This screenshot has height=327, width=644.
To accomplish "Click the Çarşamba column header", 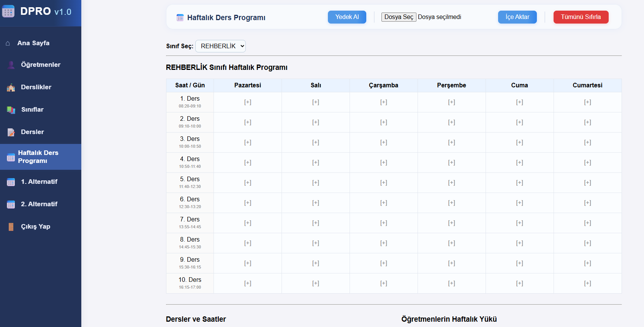I will [384, 85].
